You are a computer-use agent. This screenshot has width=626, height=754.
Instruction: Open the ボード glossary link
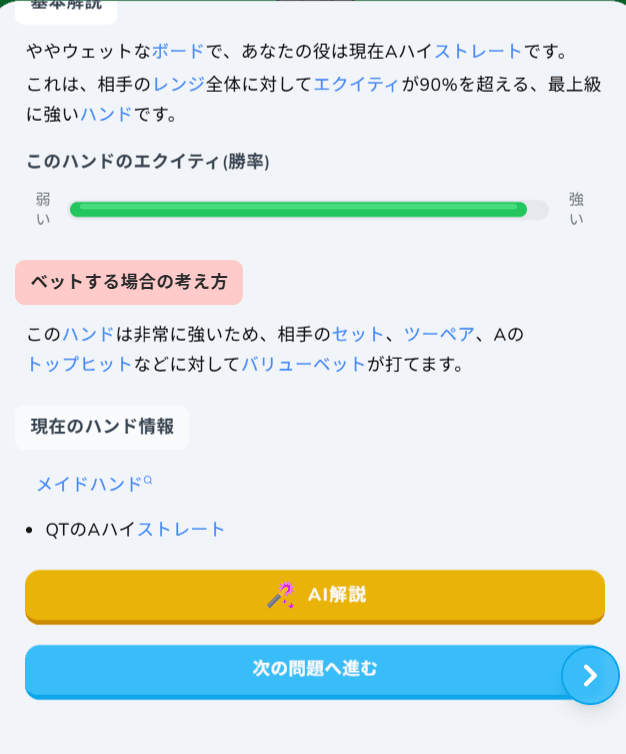pos(178,51)
